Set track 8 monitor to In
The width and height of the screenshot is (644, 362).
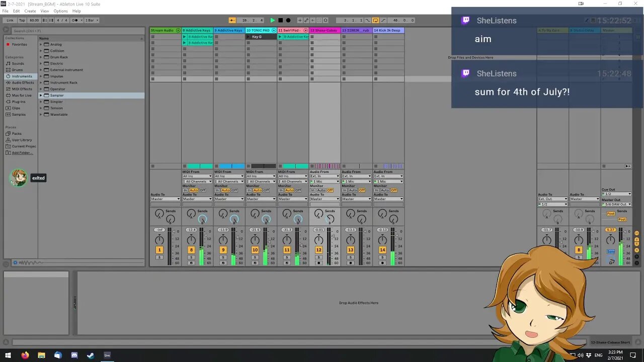tap(185, 191)
